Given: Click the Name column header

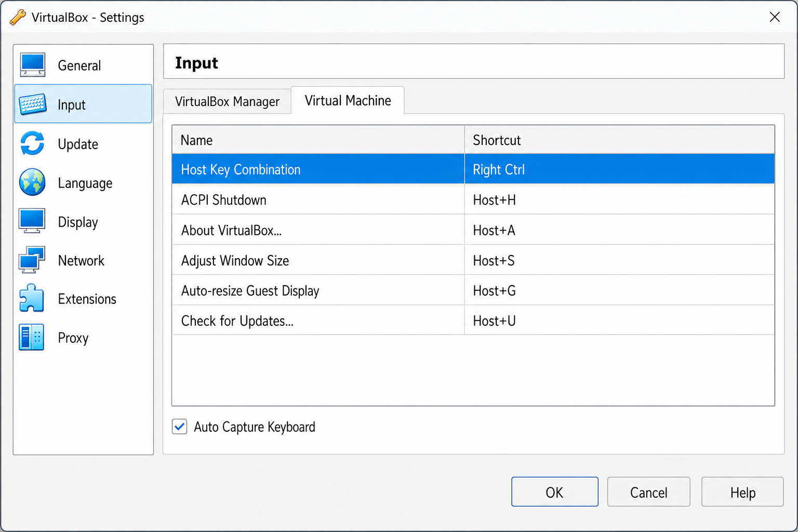Looking at the screenshot, I should [x=318, y=140].
